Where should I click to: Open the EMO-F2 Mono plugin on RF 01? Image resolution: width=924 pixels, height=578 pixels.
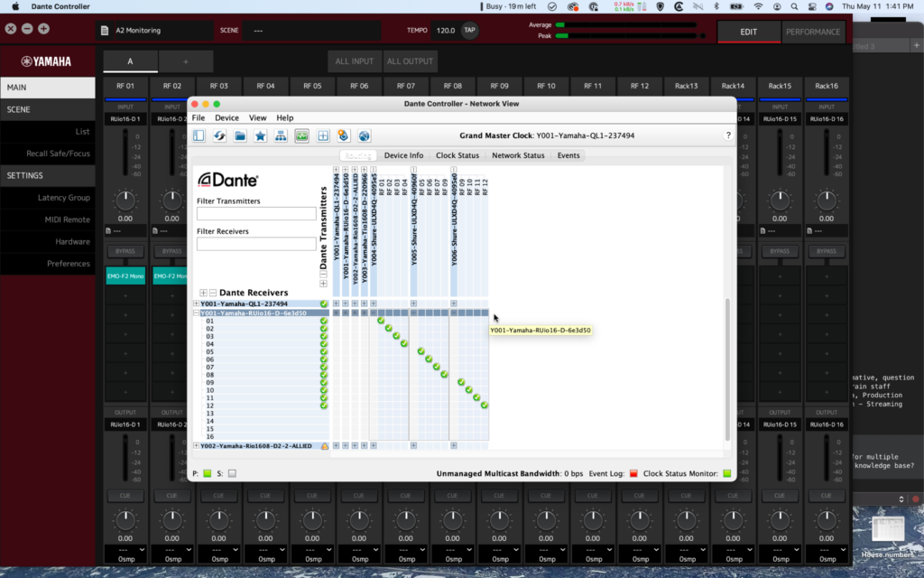point(125,276)
